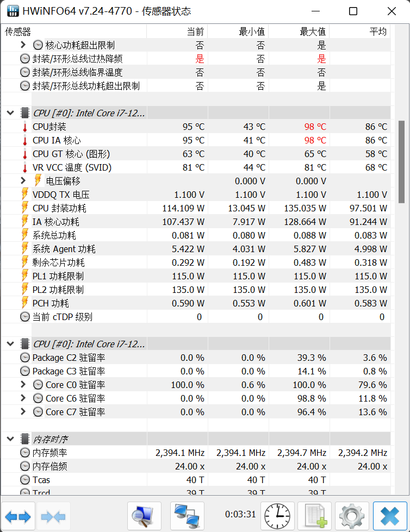The width and height of the screenshot is (410, 532).
Task: Click the 最大值 column header
Action: coord(299,32)
